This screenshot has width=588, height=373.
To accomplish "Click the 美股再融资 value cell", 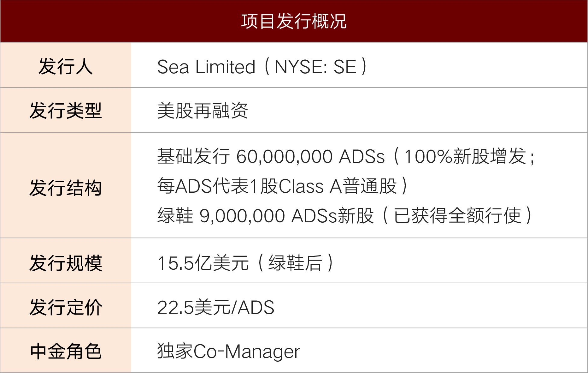I will coord(203,111).
